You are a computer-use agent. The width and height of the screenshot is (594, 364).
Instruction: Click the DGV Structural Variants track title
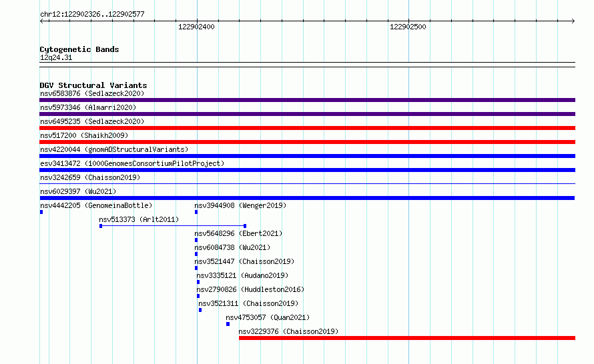click(x=93, y=85)
